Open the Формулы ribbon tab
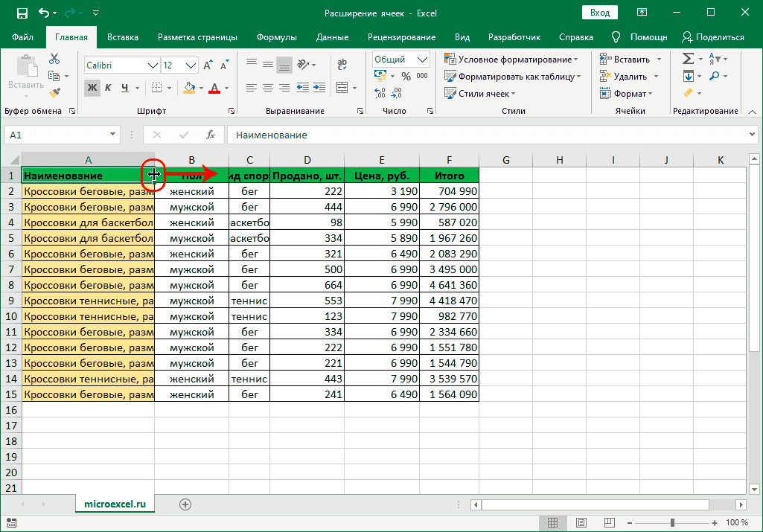The height and width of the screenshot is (532, 763). click(276, 37)
